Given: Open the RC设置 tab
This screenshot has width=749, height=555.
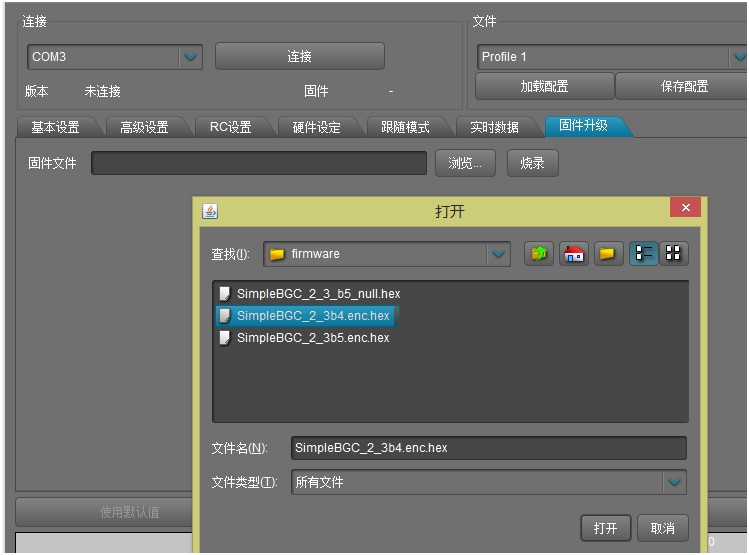Looking at the screenshot, I should tap(231, 127).
